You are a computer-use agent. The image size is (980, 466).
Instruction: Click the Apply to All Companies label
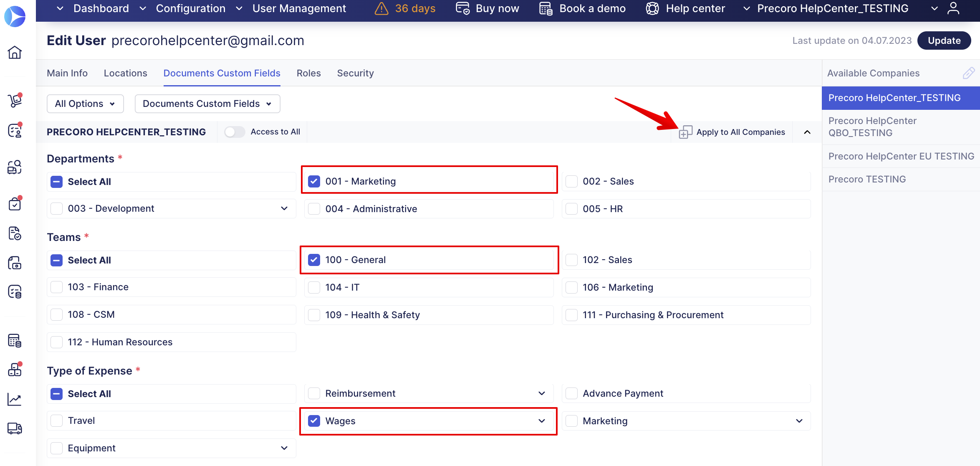point(741,132)
